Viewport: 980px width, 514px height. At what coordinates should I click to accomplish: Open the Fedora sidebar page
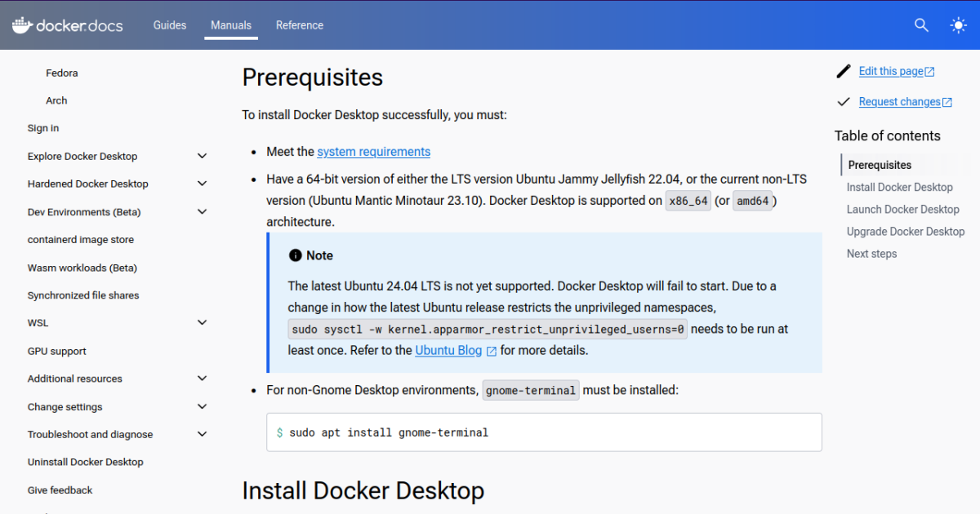(x=62, y=73)
